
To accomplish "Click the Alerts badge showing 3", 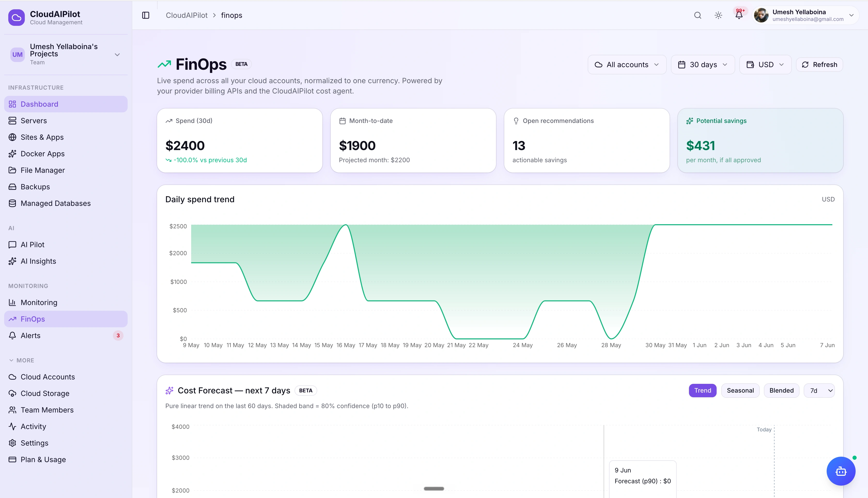I will coord(118,336).
